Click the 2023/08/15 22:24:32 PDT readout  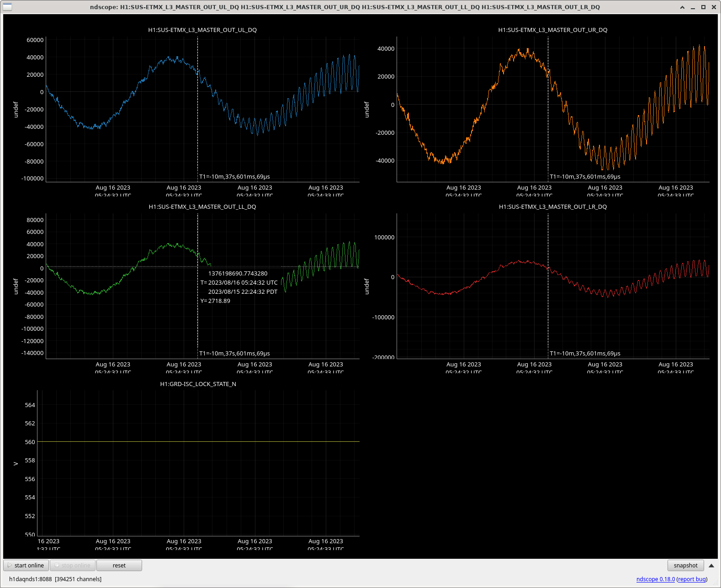(243, 291)
